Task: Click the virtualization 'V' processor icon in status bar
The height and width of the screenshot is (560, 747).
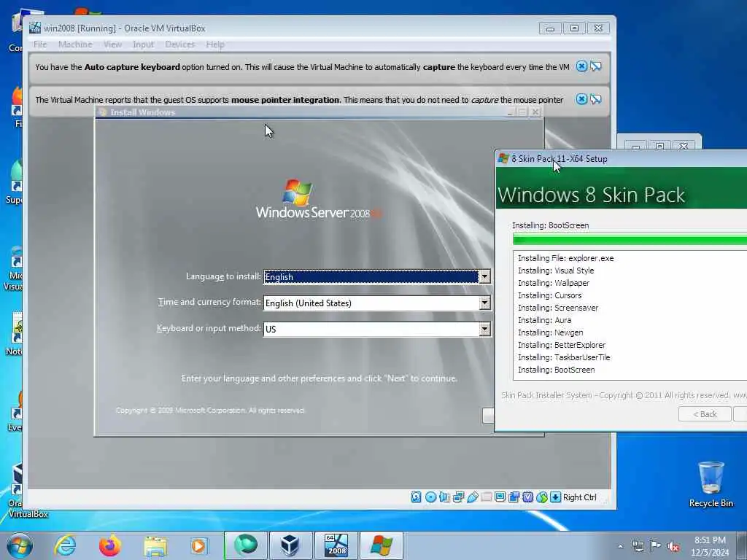Action: [x=528, y=497]
